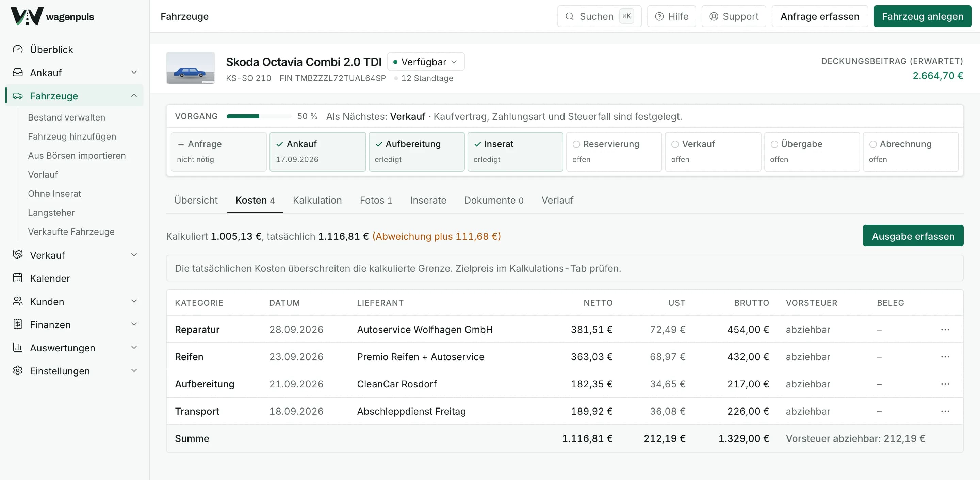
Task: Click the Auswertungen chart icon
Action: (x=17, y=348)
